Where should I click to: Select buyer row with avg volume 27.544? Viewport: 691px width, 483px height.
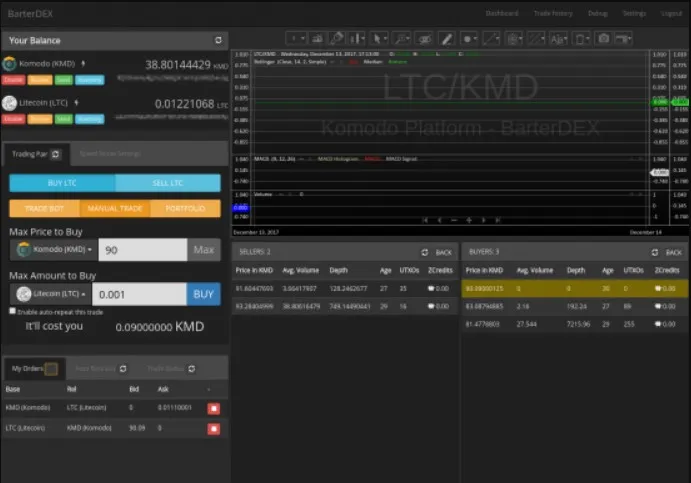575,324
